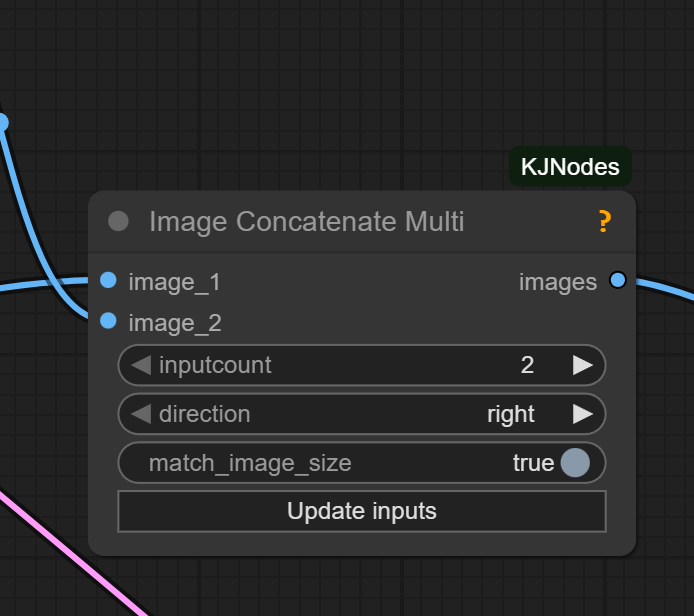The width and height of the screenshot is (694, 616).
Task: Click the blue wire leaving images output
Action: [666, 290]
